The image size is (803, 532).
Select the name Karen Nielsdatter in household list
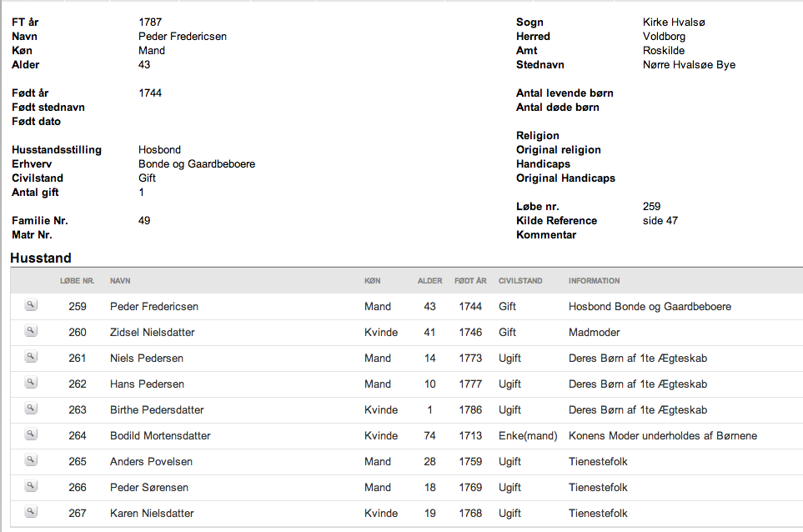point(152,513)
